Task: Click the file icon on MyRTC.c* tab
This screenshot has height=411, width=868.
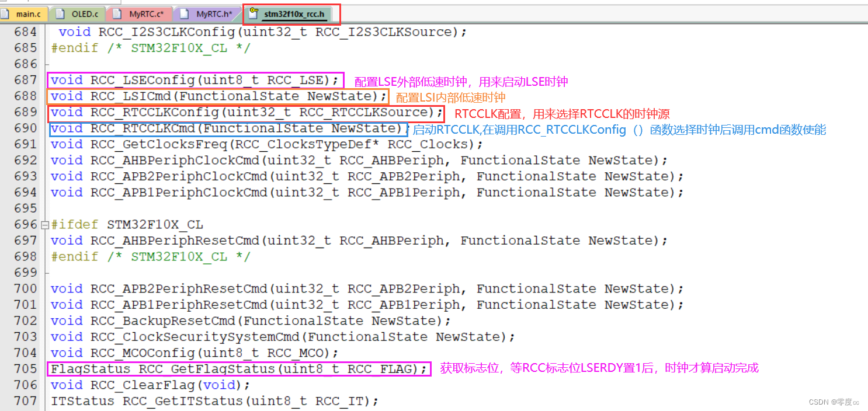Action: (119, 13)
